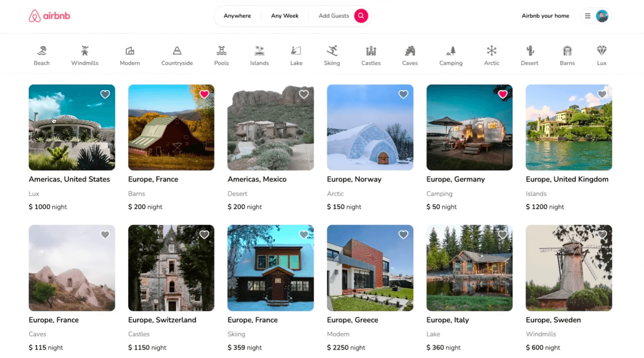
Task: Click the 'Europe, Switzerland' listing title
Action: 162,320
